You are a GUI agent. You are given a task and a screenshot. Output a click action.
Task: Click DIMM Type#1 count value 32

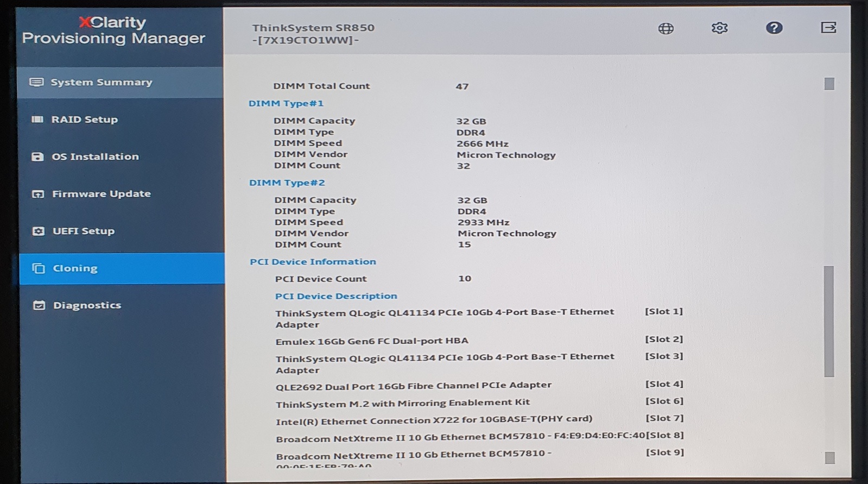pyautogui.click(x=463, y=166)
